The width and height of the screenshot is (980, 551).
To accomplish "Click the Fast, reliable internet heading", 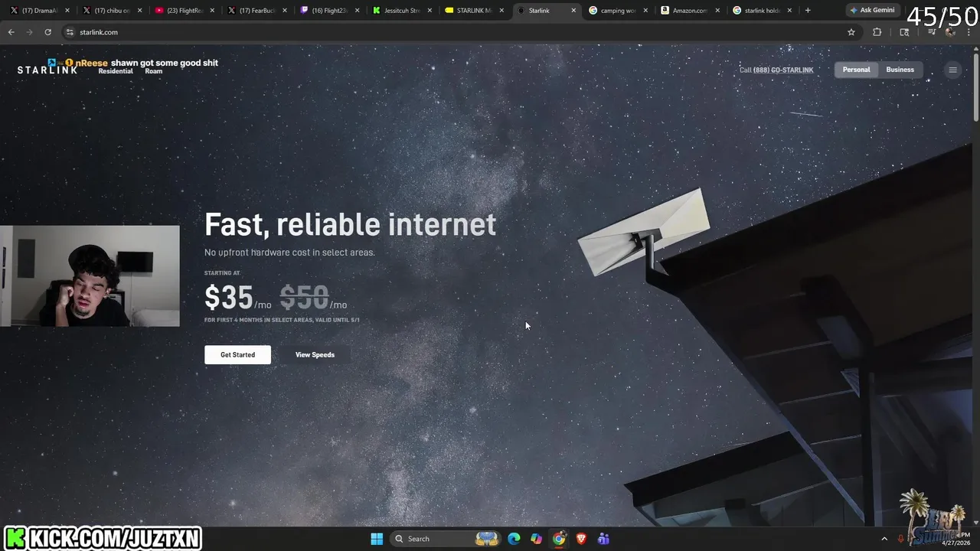I will (x=350, y=225).
